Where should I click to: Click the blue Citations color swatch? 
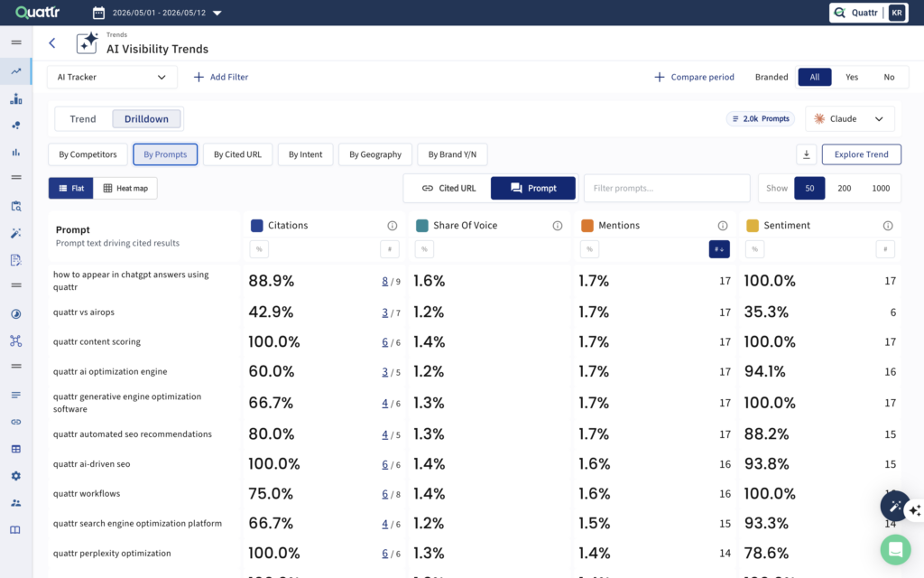[256, 225]
